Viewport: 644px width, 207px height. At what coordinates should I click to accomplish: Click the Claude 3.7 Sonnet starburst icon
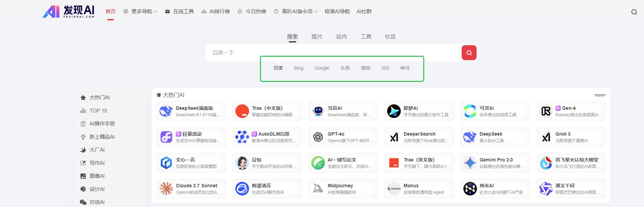click(x=166, y=189)
